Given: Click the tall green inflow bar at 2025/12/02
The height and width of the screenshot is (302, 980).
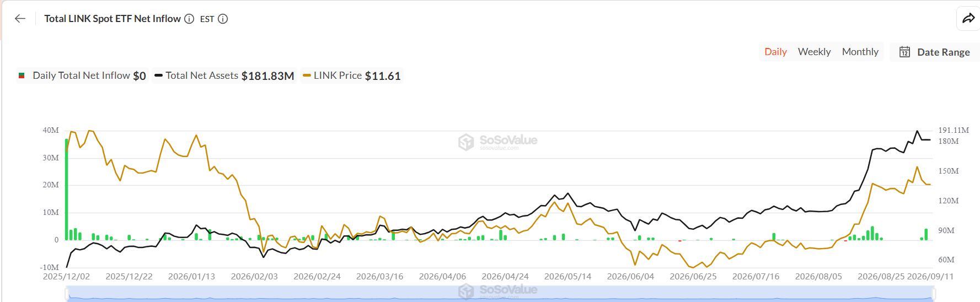Looking at the screenshot, I should pos(67,189).
